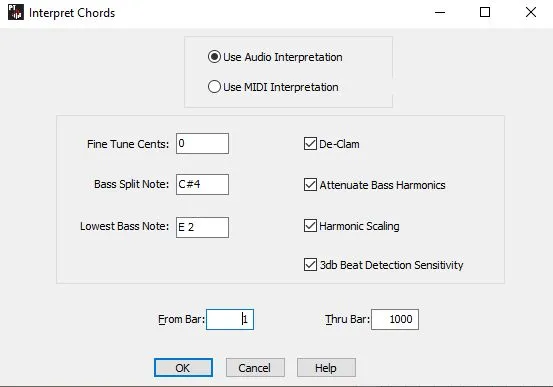Image resolution: width=553 pixels, height=387 pixels.
Task: Toggle 3db Beat Detection Sensitivity checkbox
Action: [x=310, y=265]
